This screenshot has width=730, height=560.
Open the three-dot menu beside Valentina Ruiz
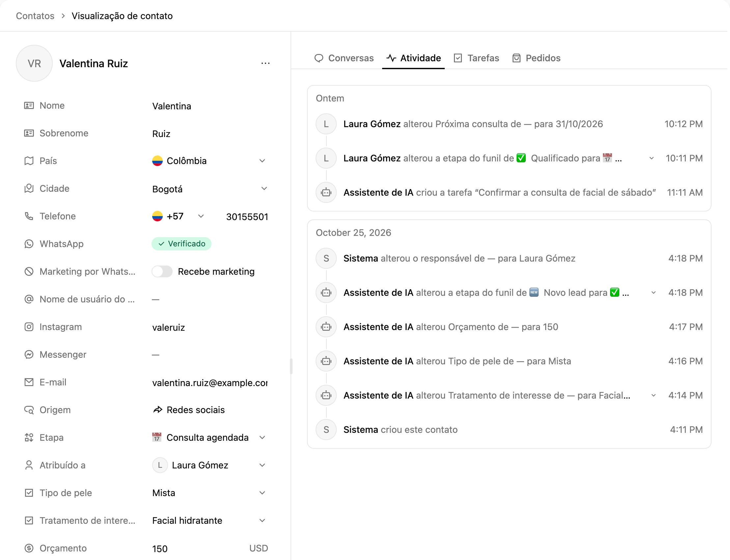[x=265, y=63]
